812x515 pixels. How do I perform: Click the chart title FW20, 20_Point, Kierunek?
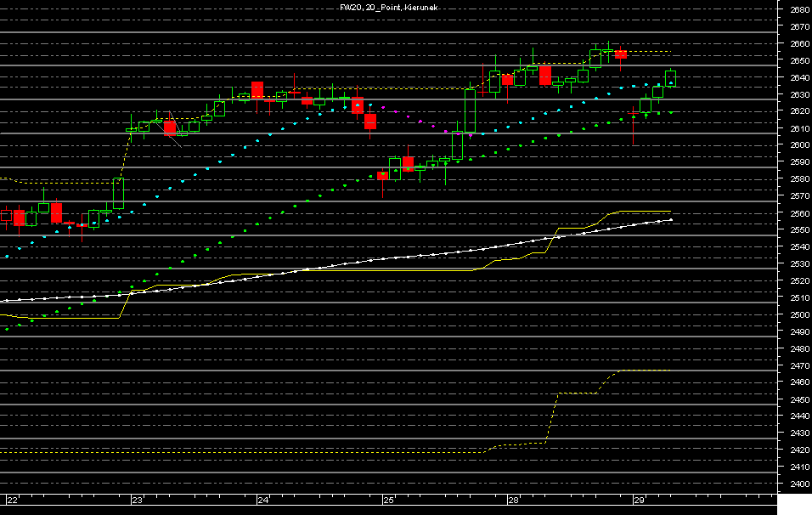(x=389, y=7)
